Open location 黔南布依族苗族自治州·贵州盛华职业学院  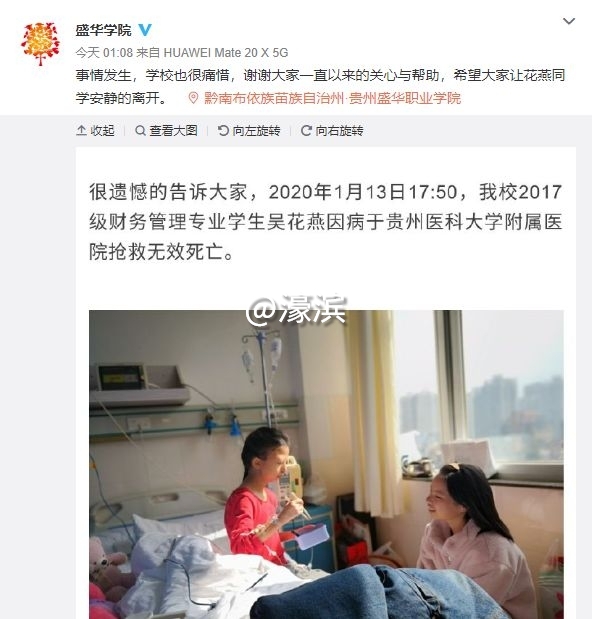tap(332, 98)
